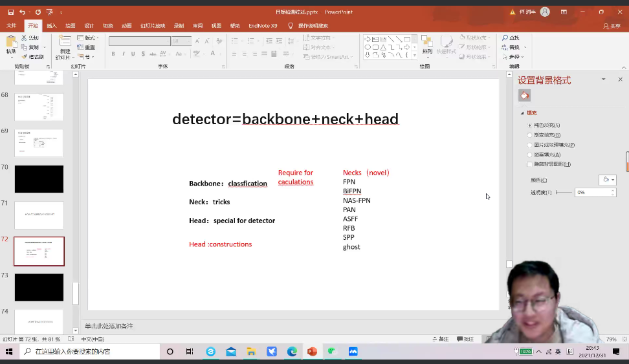Close the Format Background pane
This screenshot has width=629, height=364.
(620, 80)
